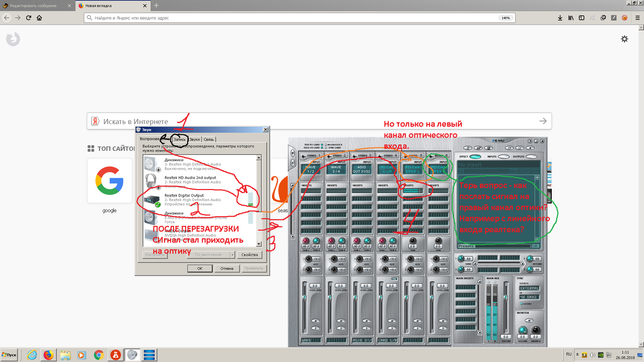
Task: Open the SYNC source EXTERNAL selector
Action: (x=529, y=288)
